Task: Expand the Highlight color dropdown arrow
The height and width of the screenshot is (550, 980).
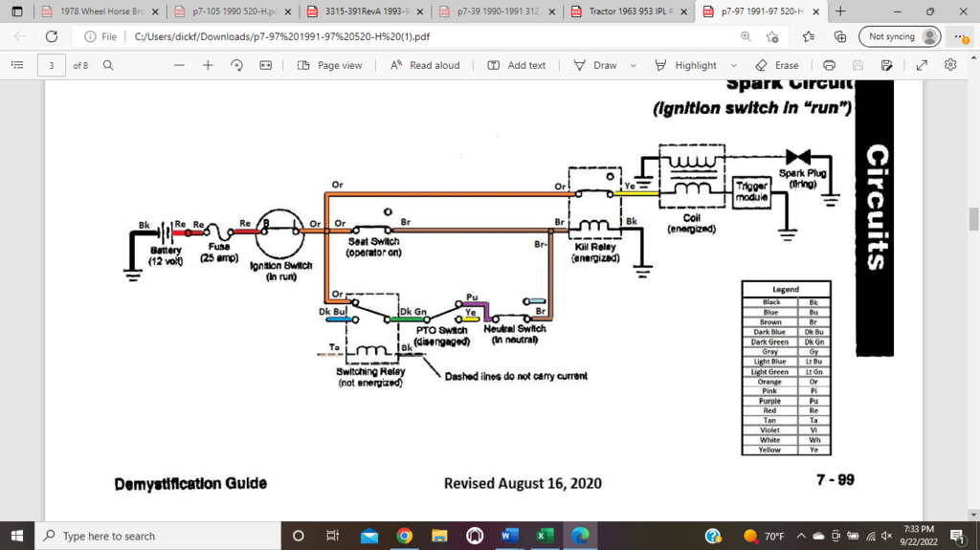Action: pos(733,65)
